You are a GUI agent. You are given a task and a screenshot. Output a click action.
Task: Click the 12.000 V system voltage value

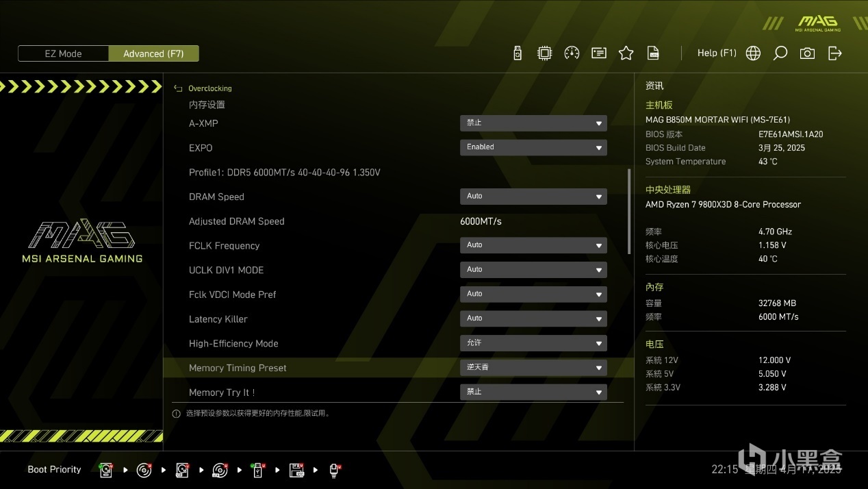point(774,360)
